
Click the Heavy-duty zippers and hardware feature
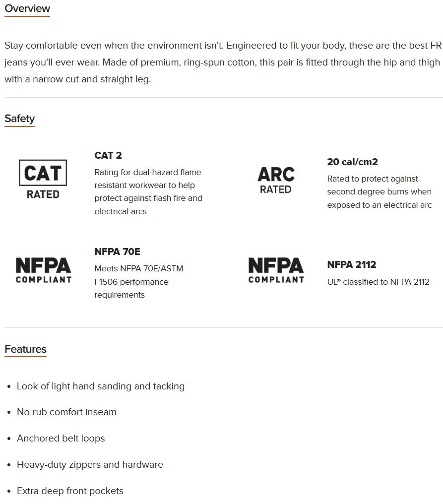[90, 464]
